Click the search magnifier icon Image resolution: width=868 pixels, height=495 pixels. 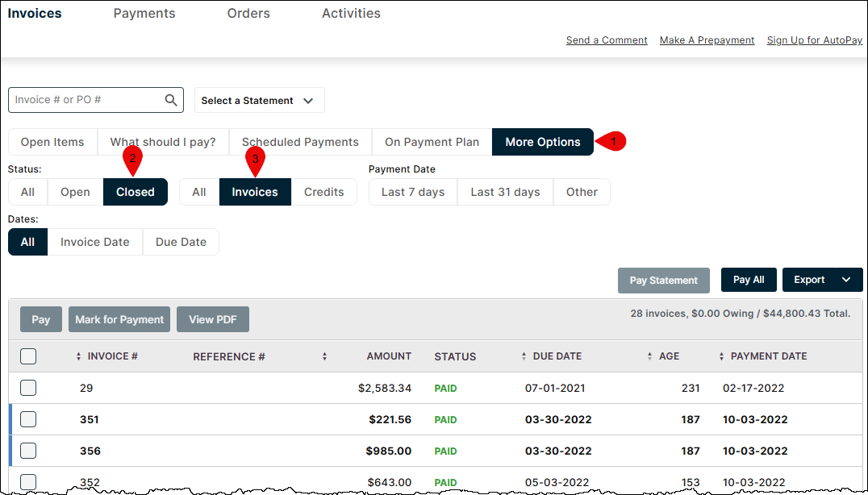[x=171, y=100]
